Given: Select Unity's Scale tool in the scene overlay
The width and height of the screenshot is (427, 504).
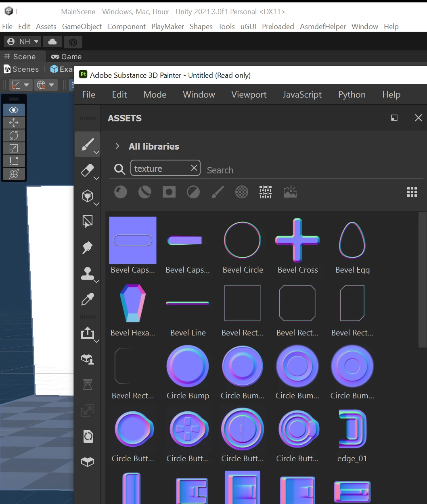Looking at the screenshot, I should pos(14,148).
